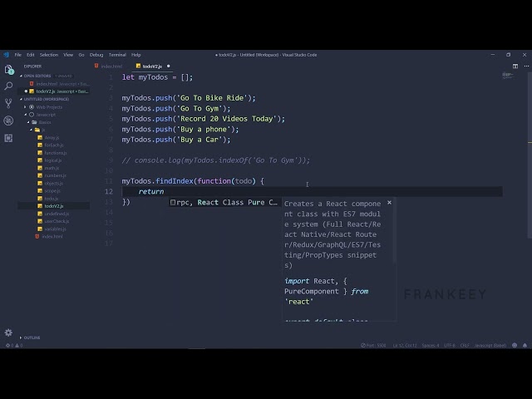Open the Debug view icon

point(8,121)
